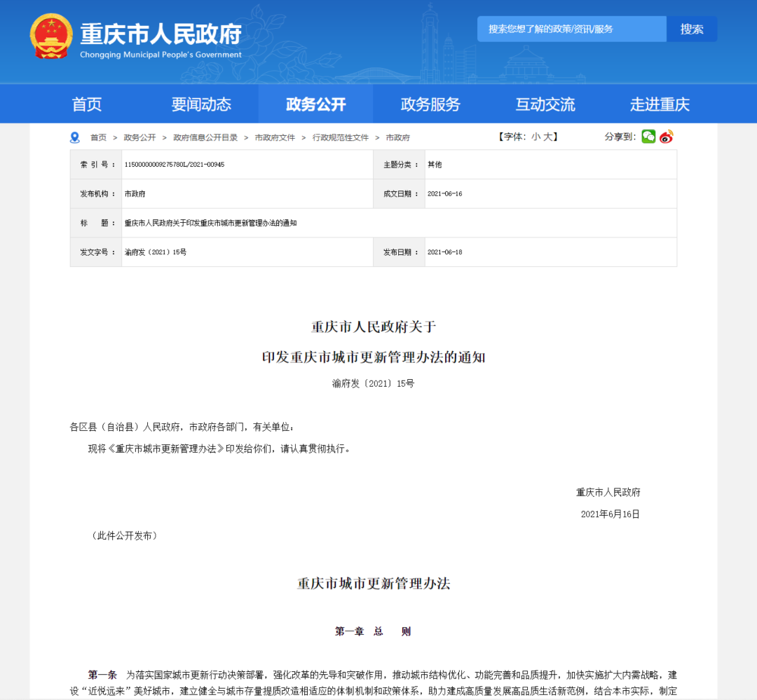Image resolution: width=757 pixels, height=700 pixels.
Task: Open 政府信息公开目录 breadcrumb link
Action: [205, 137]
